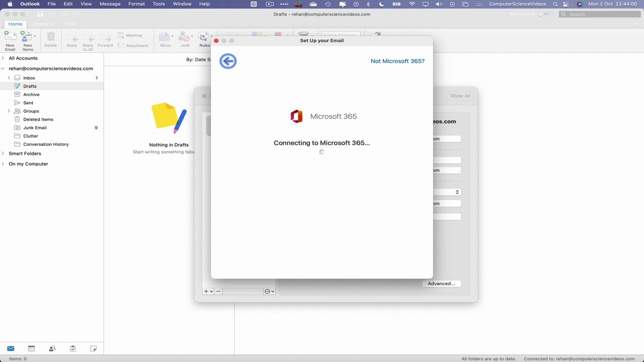Click the Attachment forward option
This screenshot has height=362, width=644.
pyautogui.click(x=133, y=45)
